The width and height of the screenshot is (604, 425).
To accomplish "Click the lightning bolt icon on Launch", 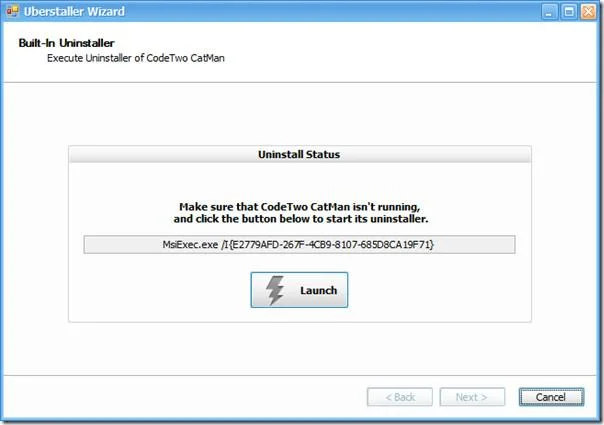I will 275,290.
